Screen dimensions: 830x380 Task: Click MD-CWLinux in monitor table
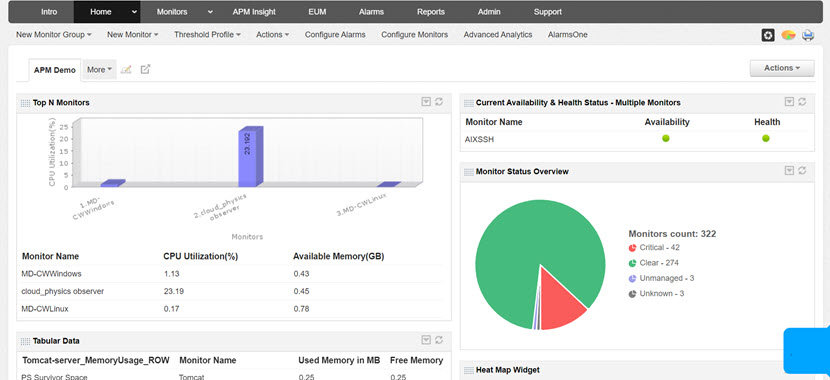tap(45, 309)
